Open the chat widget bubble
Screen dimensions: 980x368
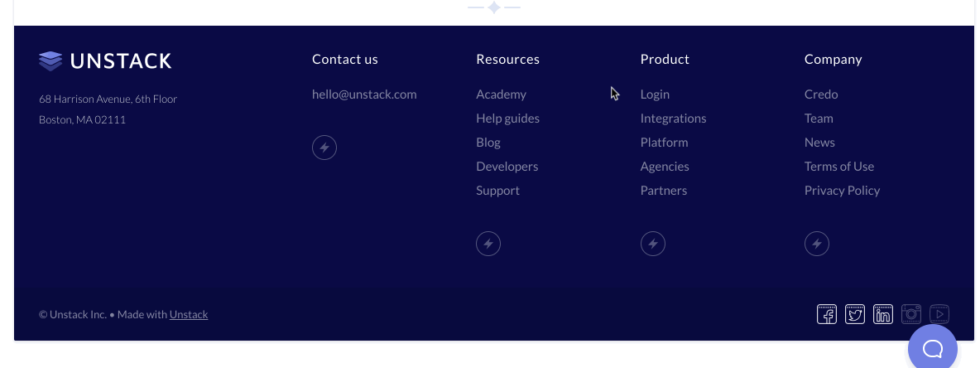933,347
